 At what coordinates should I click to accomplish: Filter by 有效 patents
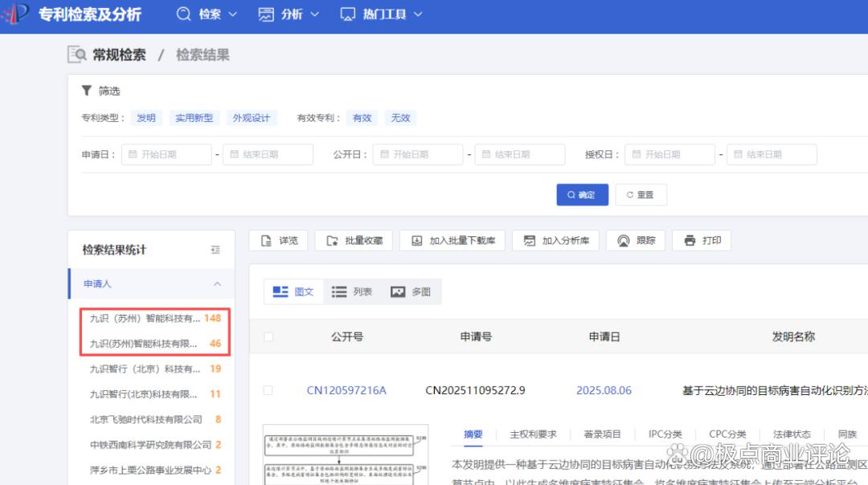(x=362, y=118)
